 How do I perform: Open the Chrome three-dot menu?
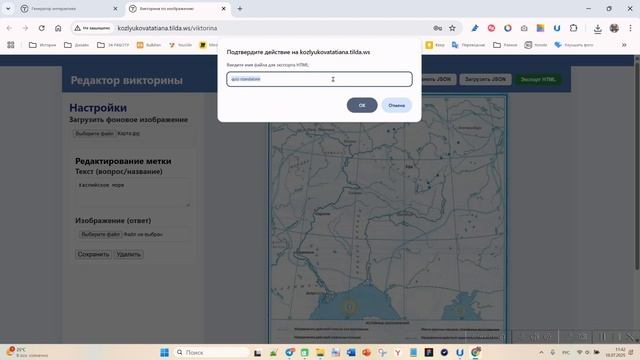[x=631, y=28]
